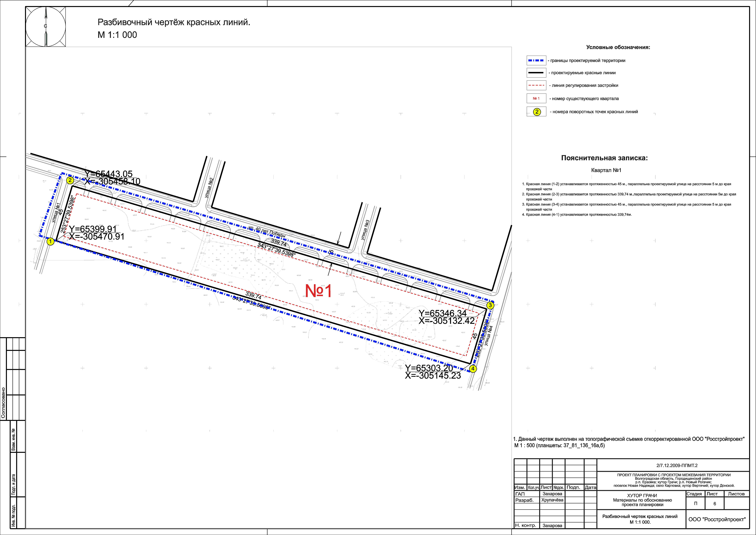Click the vertical "Согласовано" label
Screen dimensions: 756x535
pos(3,403)
